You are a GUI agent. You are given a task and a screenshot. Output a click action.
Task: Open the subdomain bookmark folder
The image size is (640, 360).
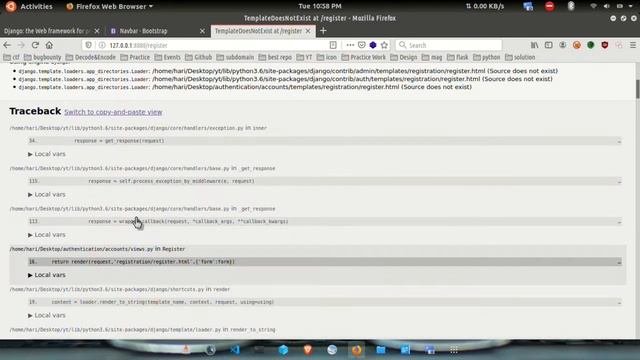[235, 57]
